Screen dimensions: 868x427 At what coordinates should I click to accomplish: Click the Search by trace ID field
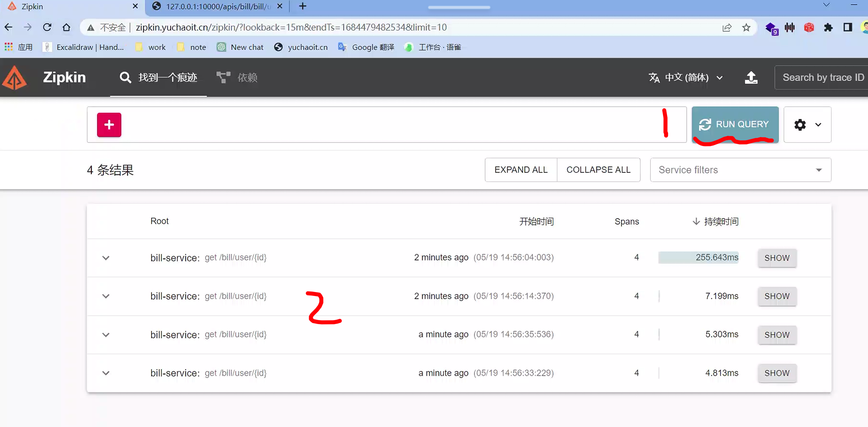[x=822, y=78]
